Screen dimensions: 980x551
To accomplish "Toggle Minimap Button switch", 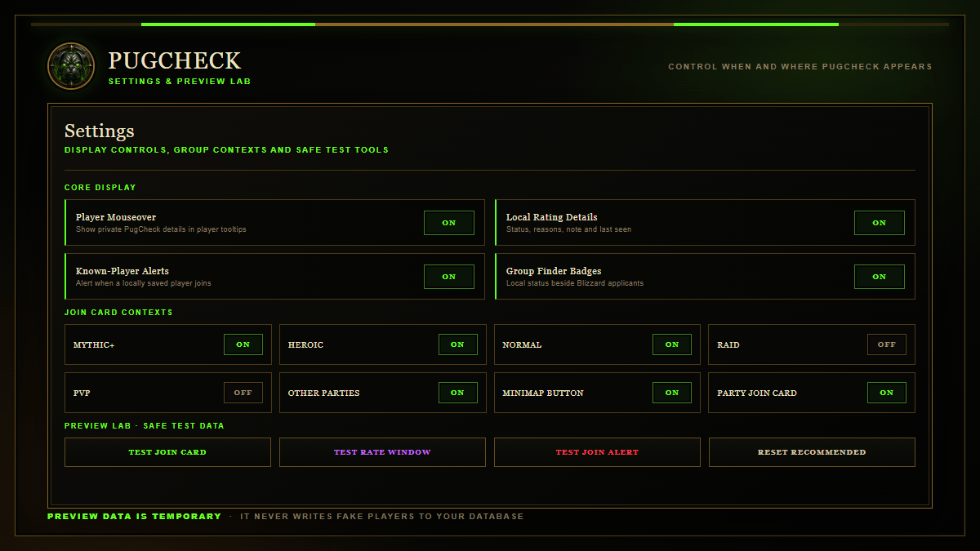I will (x=672, y=393).
